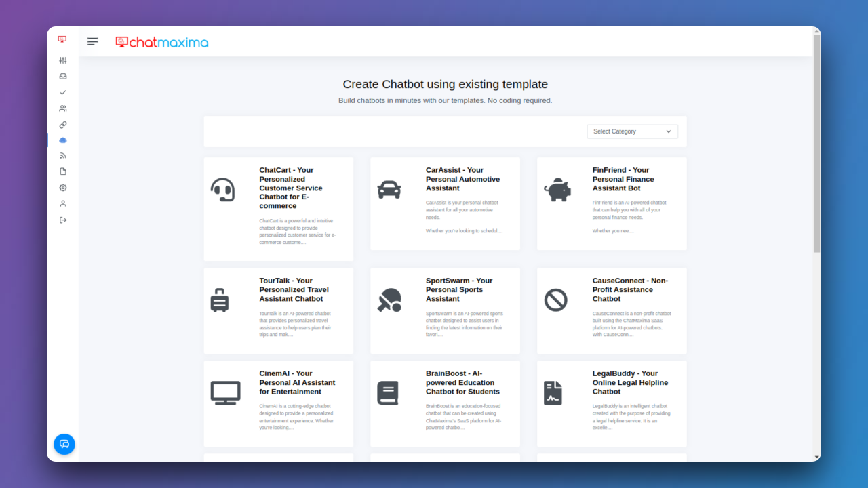
Task: Click the LegalBuddy description text
Action: point(631,417)
